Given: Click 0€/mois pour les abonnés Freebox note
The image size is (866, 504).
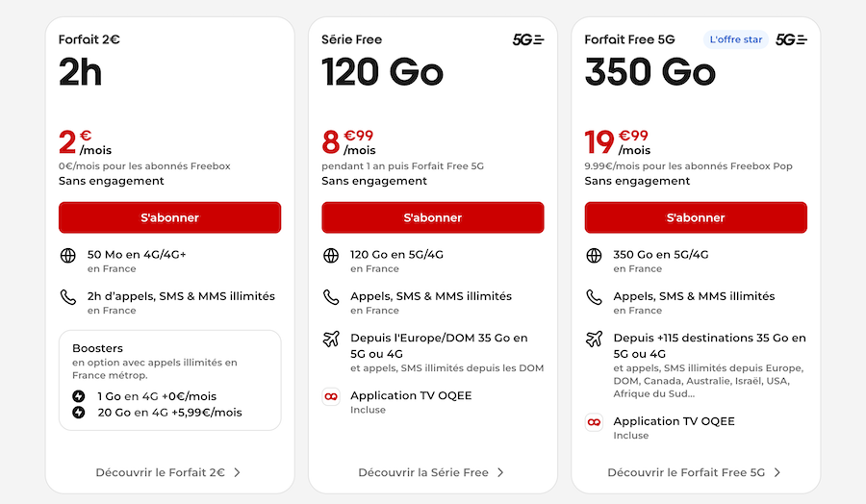Looking at the screenshot, I should point(144,166).
